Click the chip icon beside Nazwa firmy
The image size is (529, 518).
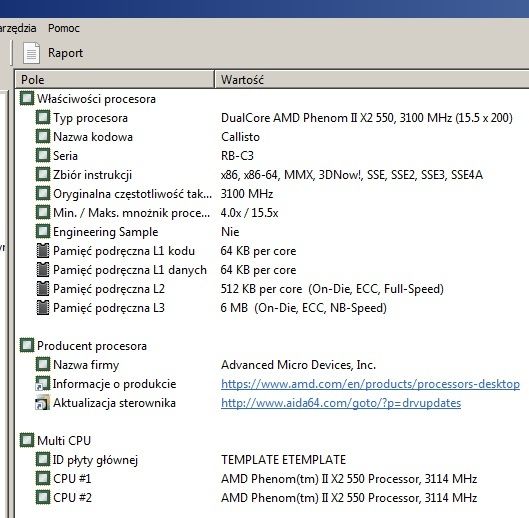click(43, 364)
